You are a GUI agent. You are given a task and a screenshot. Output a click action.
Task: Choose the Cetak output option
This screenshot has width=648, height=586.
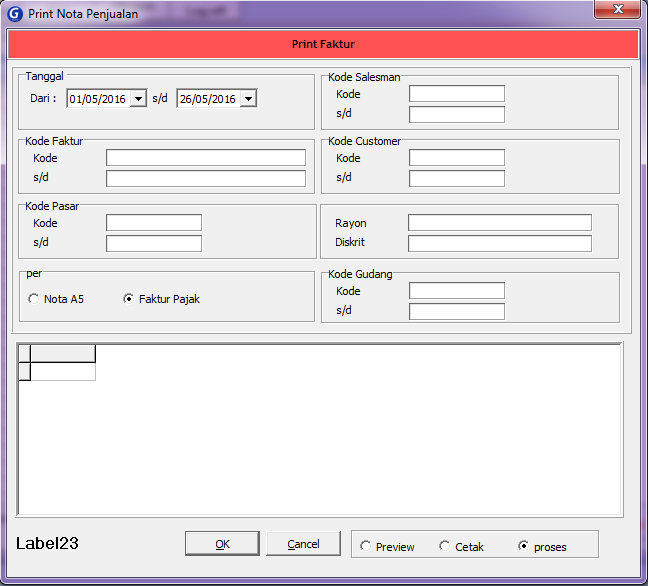[445, 546]
